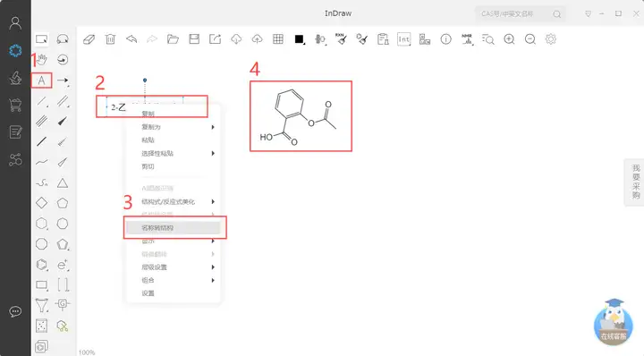
Task: Select the hashed wedge bond tool
Action: (x=63, y=141)
